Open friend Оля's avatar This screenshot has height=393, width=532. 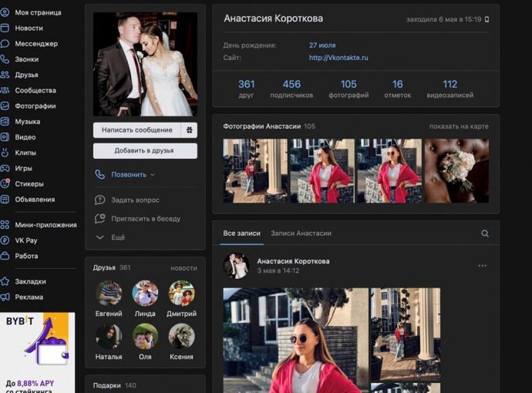tap(145, 337)
